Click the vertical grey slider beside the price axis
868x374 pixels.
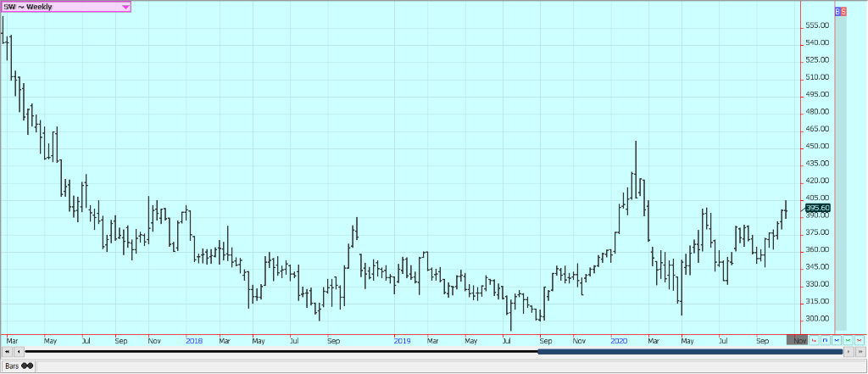tap(840, 173)
